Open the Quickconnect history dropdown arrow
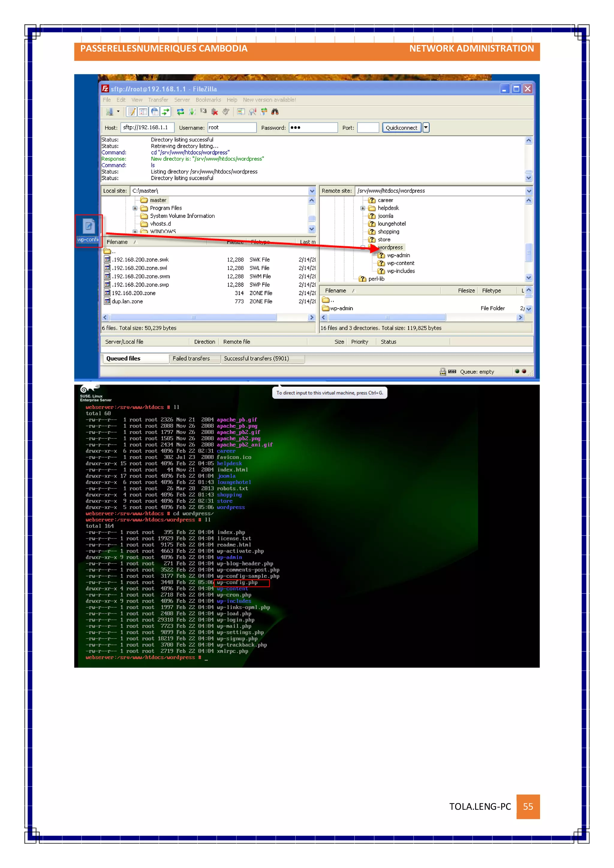 pyautogui.click(x=426, y=127)
